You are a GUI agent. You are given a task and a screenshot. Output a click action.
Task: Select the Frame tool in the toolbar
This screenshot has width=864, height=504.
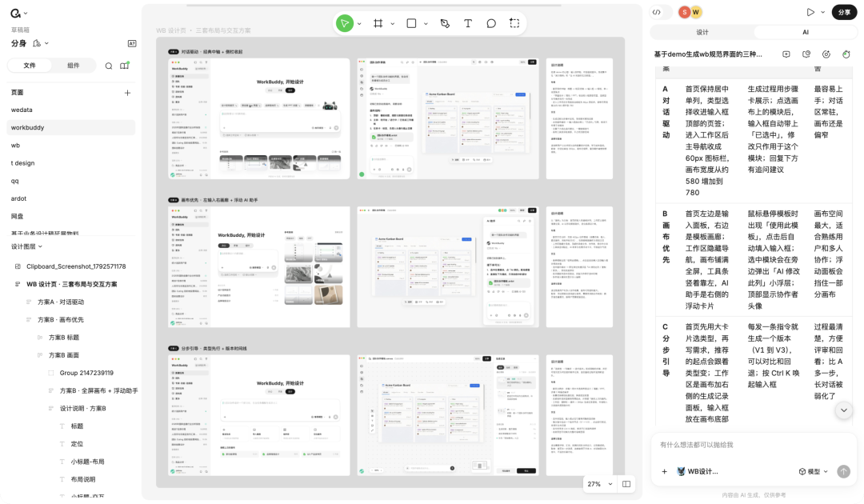(x=378, y=23)
